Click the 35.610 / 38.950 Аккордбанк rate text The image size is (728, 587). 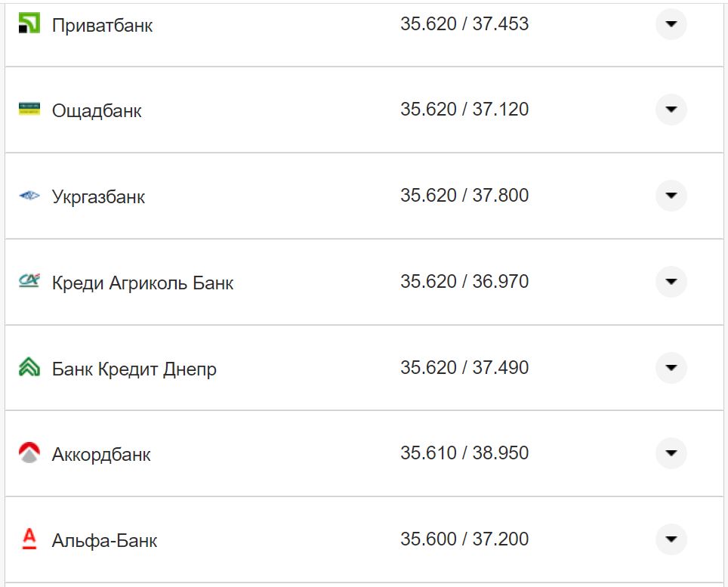click(x=465, y=453)
